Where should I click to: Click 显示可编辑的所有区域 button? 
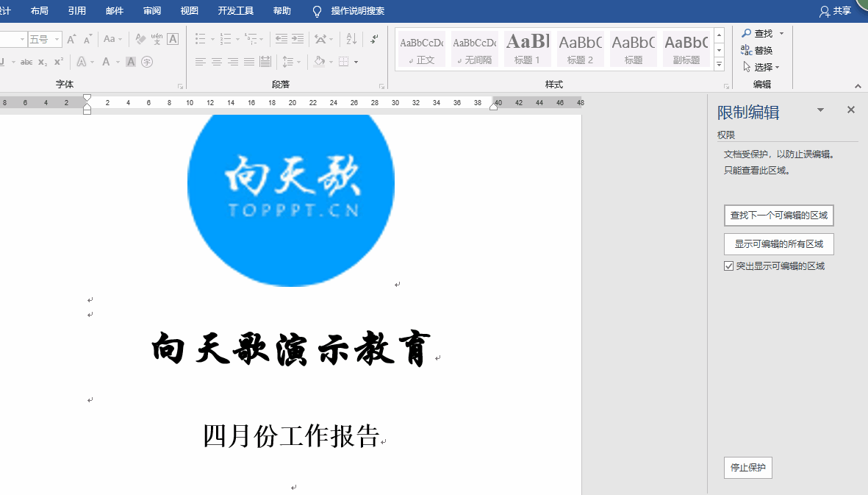[x=779, y=244]
